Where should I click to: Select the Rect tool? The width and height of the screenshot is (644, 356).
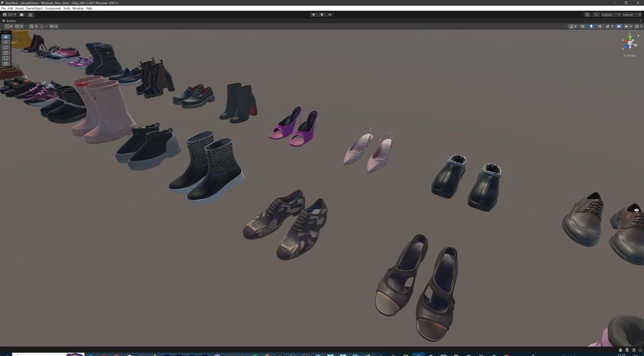(x=5, y=58)
